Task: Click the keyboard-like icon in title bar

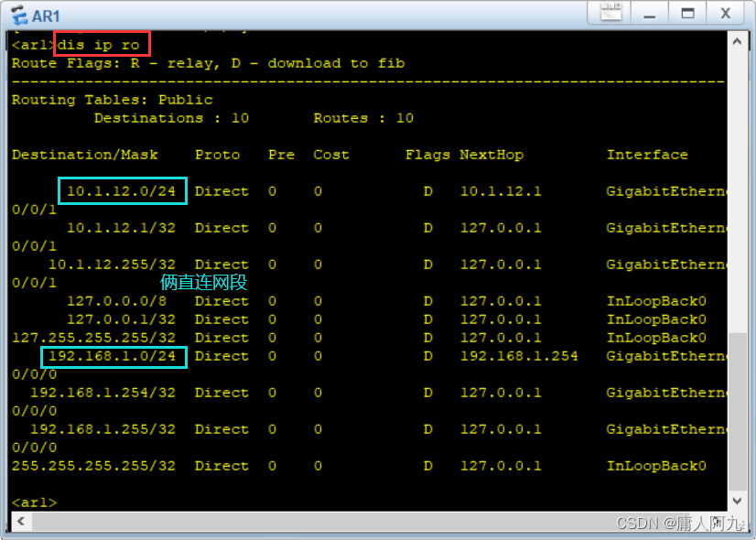Action: (610, 12)
